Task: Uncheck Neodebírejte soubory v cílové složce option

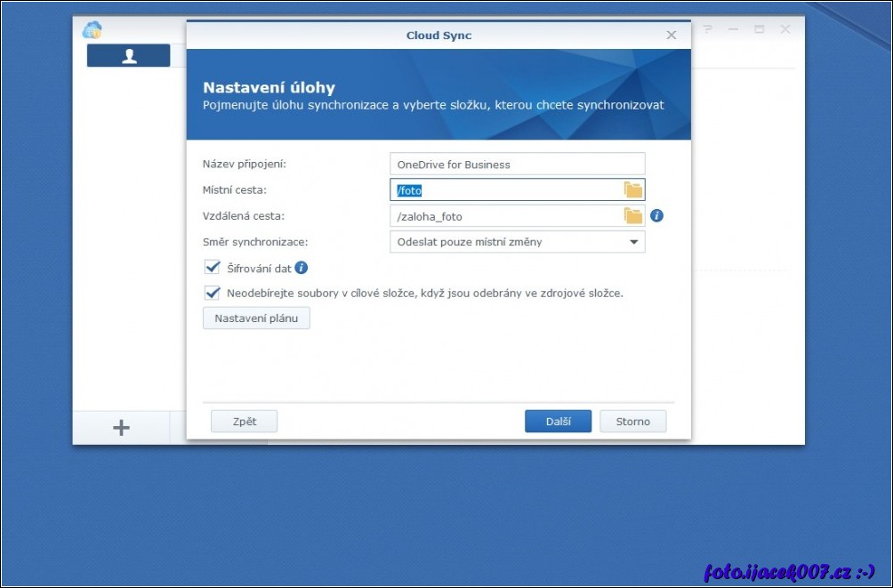Action: click(213, 293)
